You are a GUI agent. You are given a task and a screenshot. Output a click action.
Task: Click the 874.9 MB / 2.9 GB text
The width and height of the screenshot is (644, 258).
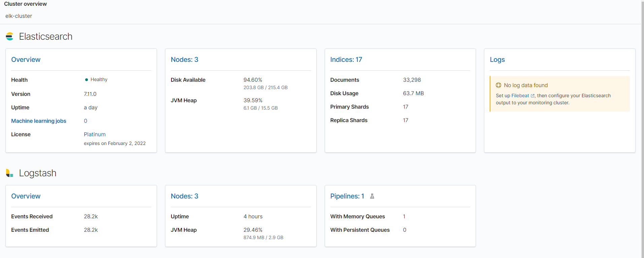(263, 237)
